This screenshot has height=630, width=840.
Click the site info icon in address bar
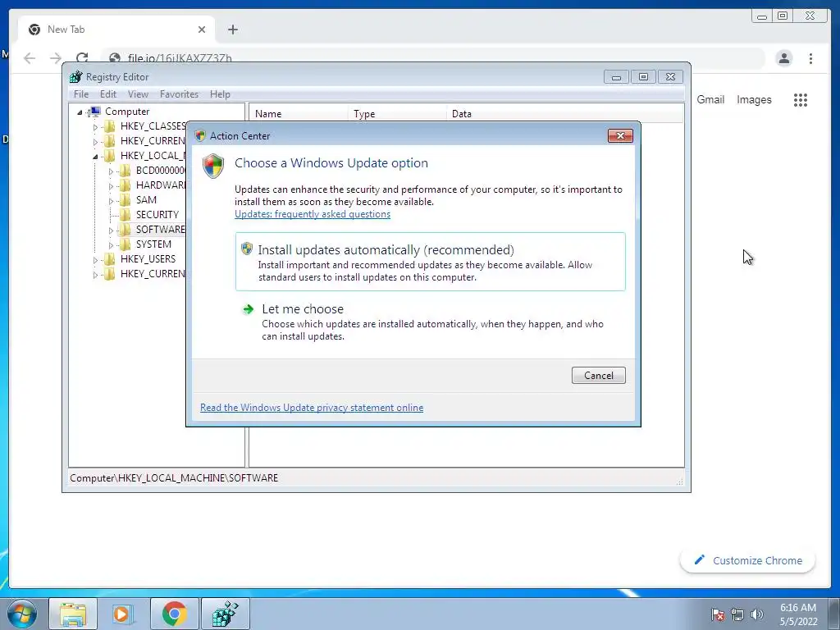(114, 58)
